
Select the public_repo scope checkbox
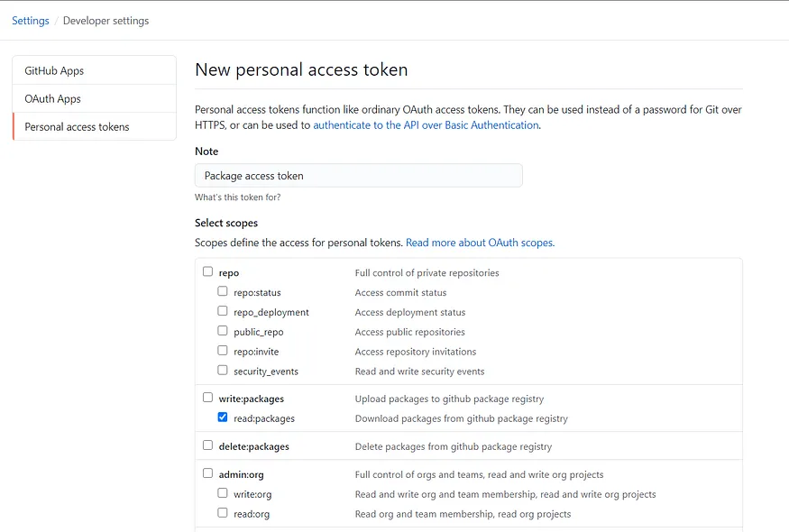[x=223, y=332]
